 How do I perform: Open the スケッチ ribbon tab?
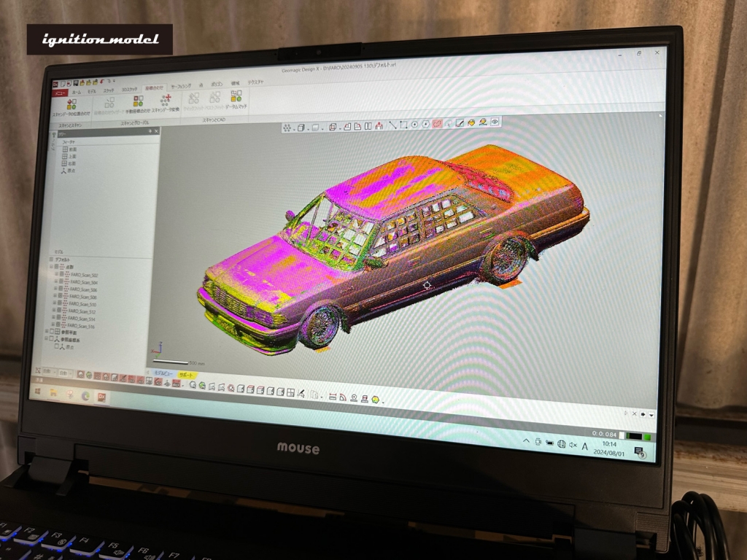(109, 90)
